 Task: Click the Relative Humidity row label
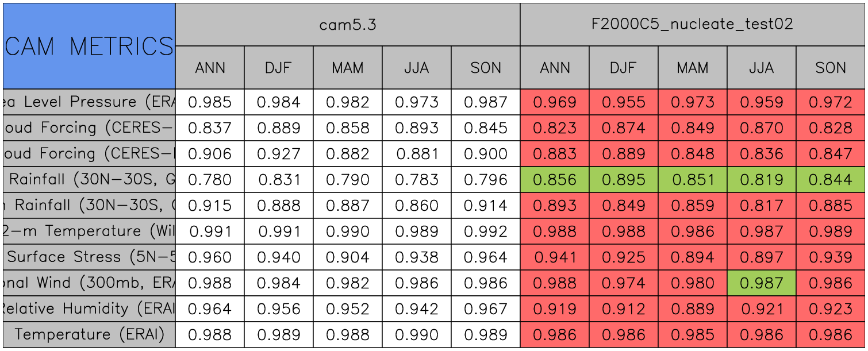[89, 309]
